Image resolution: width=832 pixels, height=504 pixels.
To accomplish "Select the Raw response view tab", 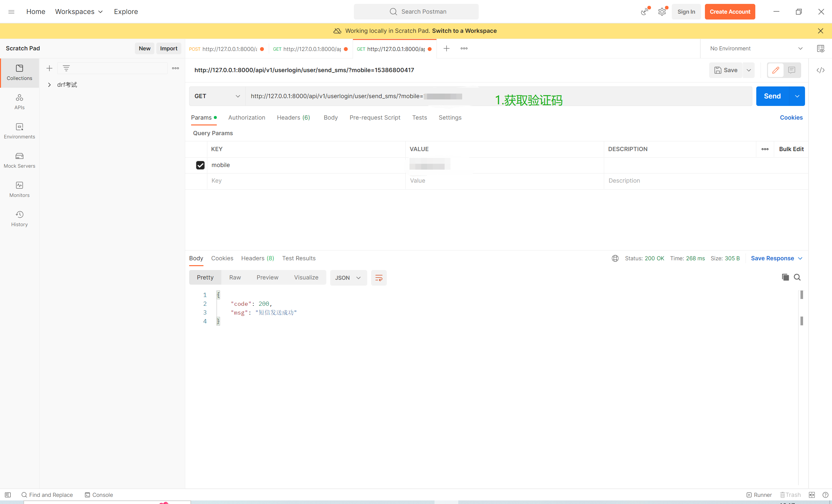I will click(235, 278).
